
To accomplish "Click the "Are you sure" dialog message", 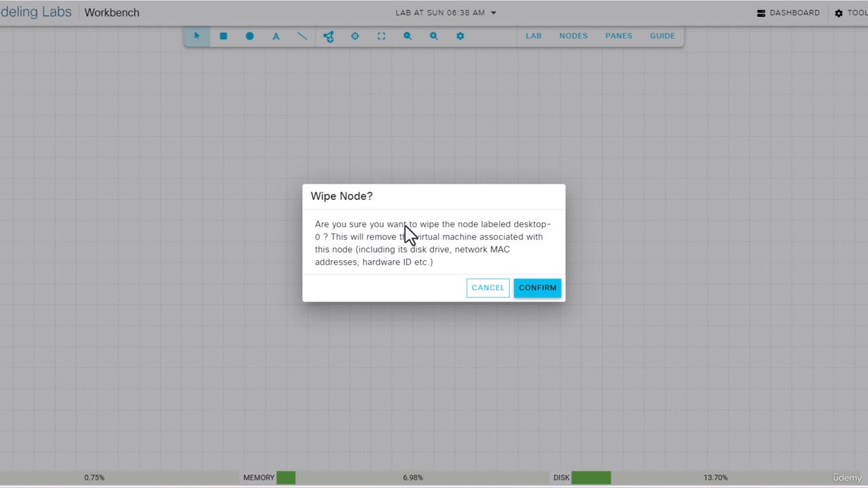I will 433,243.
